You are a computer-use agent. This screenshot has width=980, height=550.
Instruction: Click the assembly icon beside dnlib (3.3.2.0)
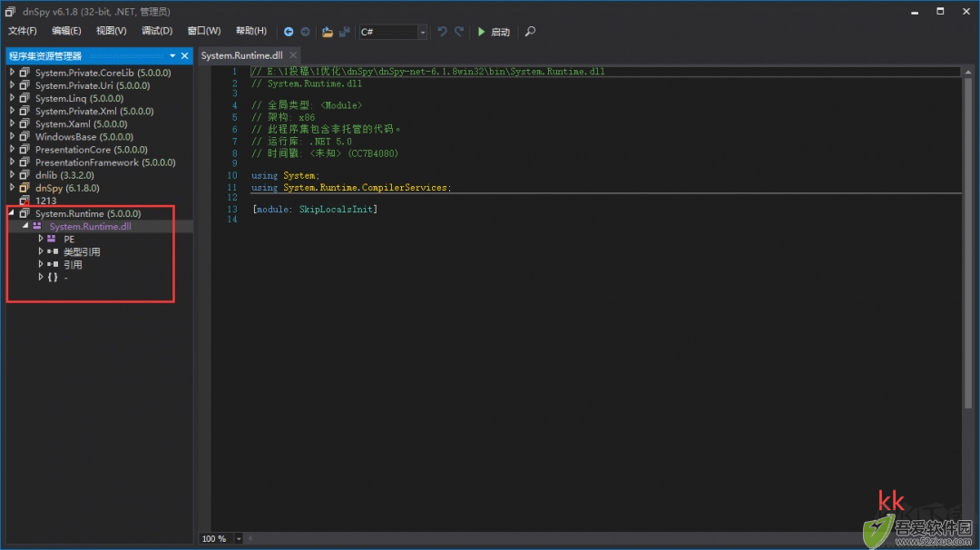24,175
